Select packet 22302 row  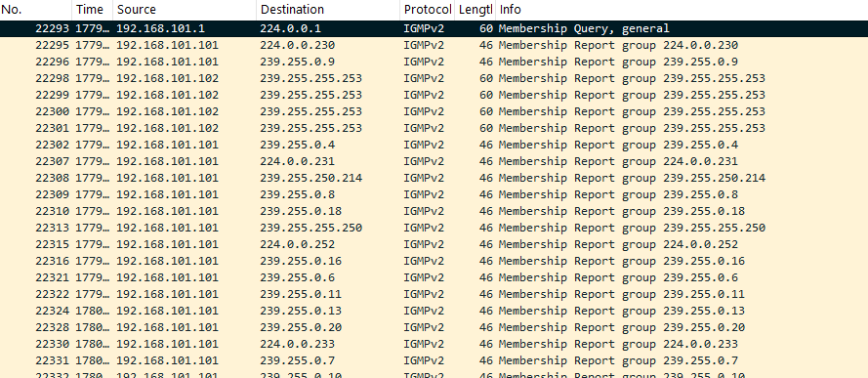(434, 145)
